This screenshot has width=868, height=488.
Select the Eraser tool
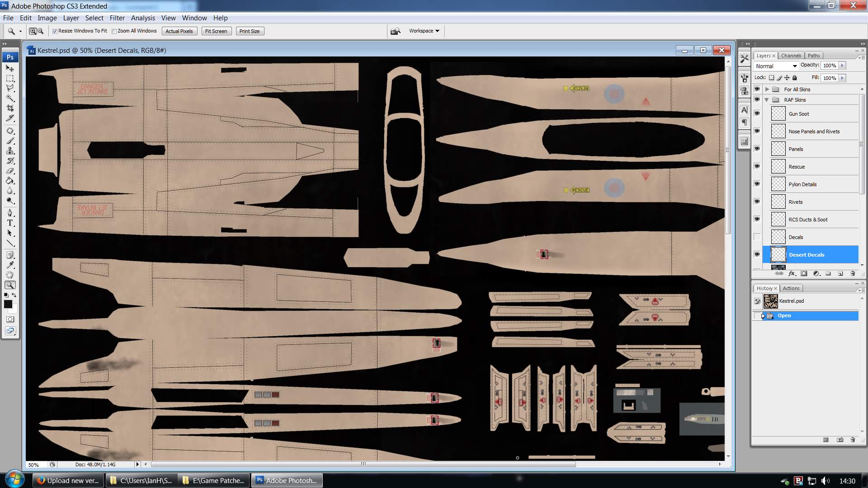(x=10, y=171)
